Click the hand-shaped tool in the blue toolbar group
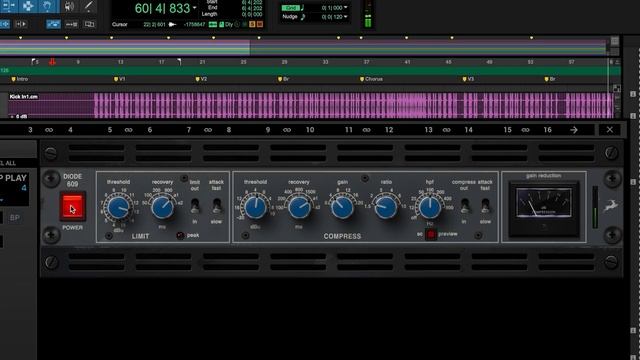Image resolution: width=640 pixels, height=360 pixels. 47,6
